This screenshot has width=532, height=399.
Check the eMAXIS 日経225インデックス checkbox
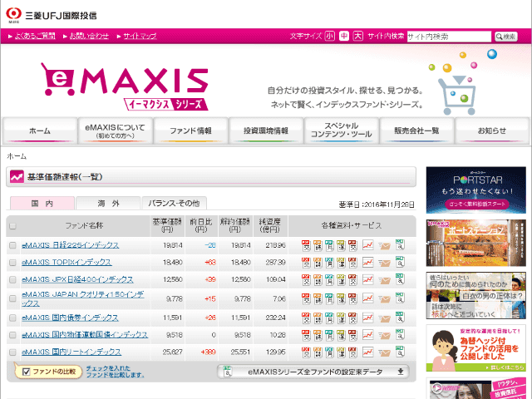[x=12, y=245]
